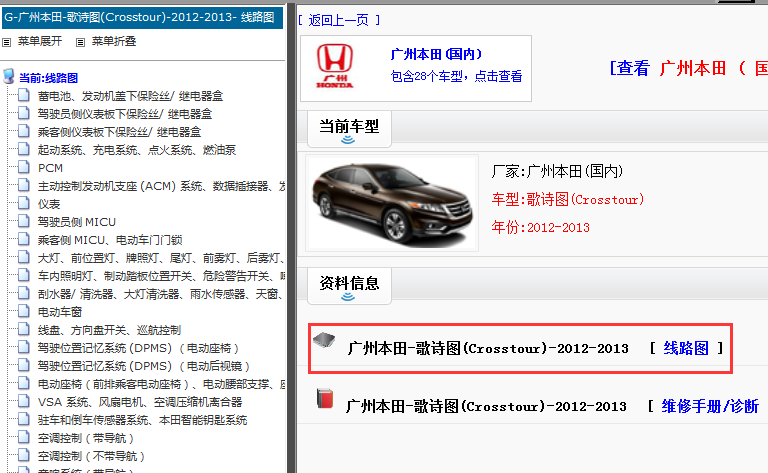Click the 查看 广州本田 red header link

click(688, 68)
